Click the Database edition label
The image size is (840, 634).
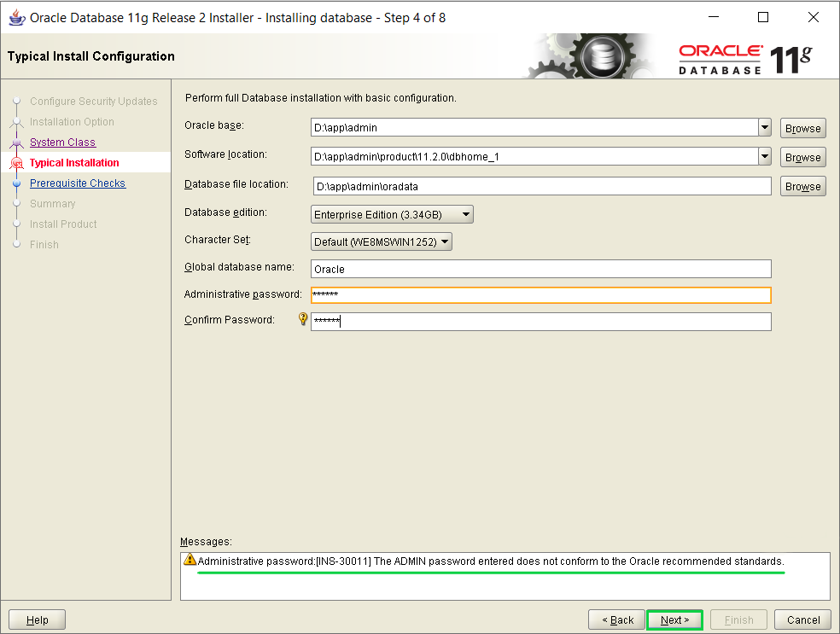[225, 212]
